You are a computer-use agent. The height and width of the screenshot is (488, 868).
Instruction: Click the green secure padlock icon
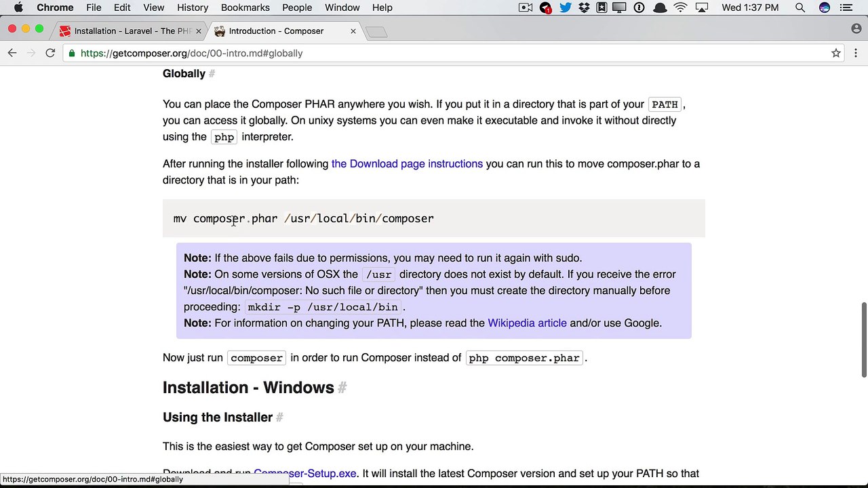tap(71, 53)
